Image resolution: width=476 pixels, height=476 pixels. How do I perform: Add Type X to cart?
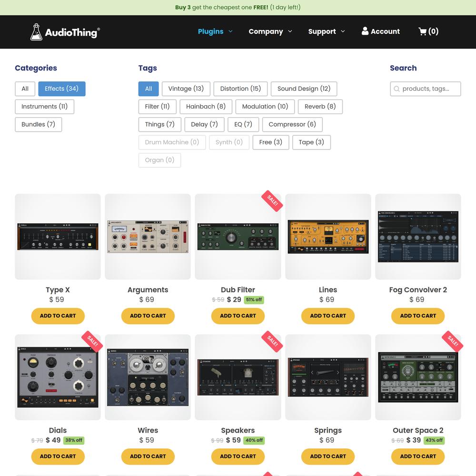[58, 316]
